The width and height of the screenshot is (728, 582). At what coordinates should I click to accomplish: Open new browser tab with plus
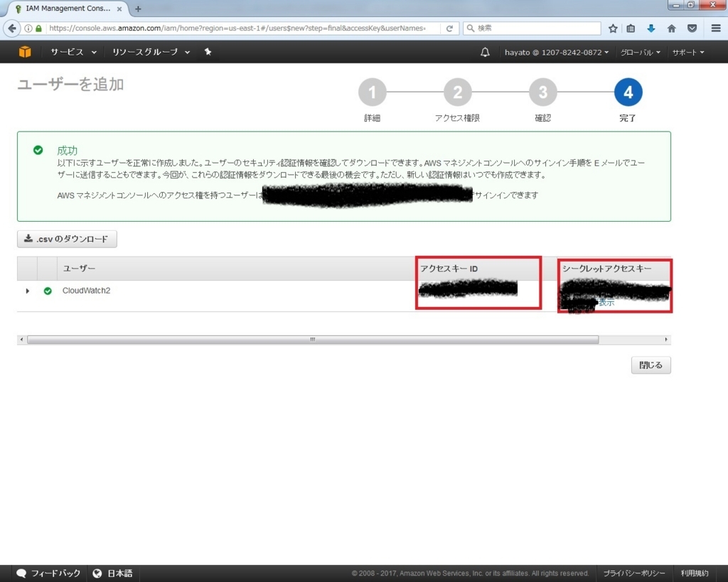point(138,9)
